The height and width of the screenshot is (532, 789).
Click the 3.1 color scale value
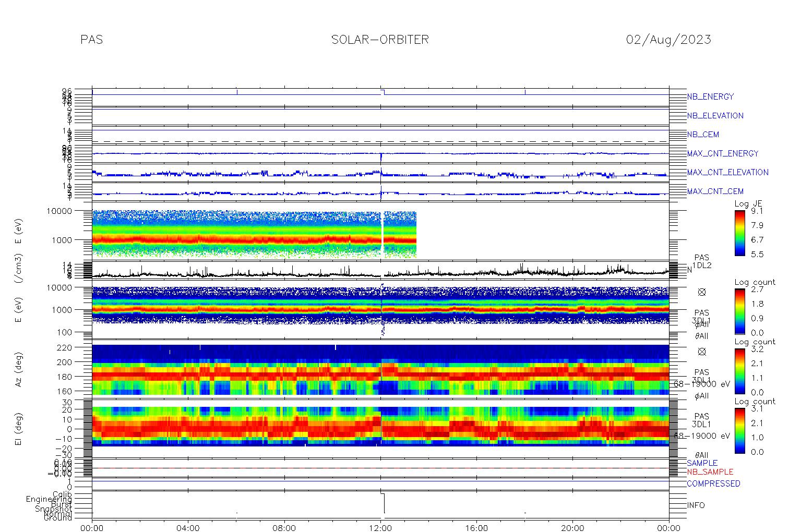pyautogui.click(x=757, y=408)
